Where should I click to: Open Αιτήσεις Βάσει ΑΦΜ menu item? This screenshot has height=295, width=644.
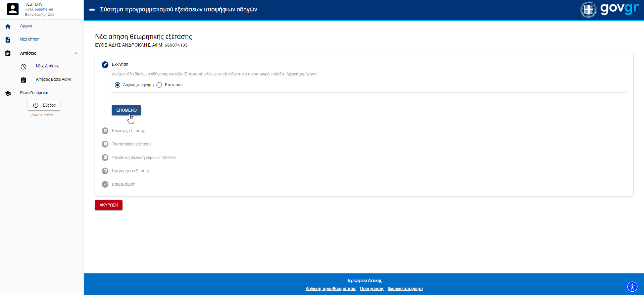pyautogui.click(x=53, y=79)
